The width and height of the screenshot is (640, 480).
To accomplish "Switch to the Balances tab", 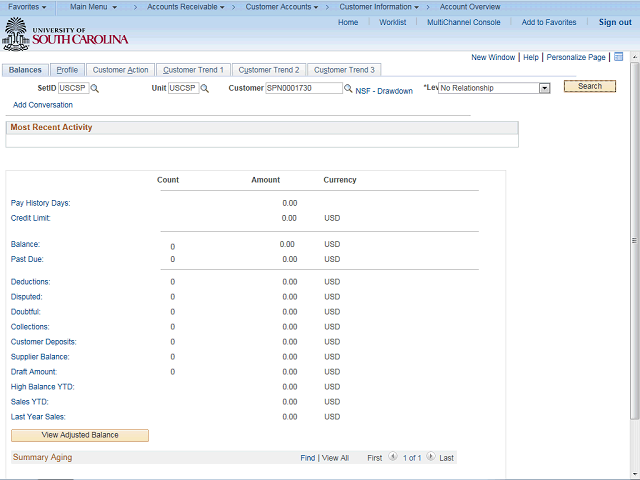I will pos(25,70).
